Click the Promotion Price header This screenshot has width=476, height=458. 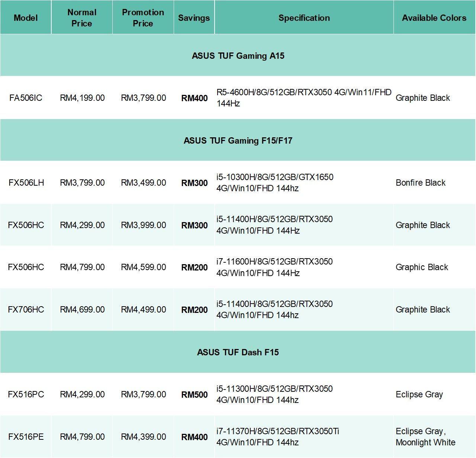click(x=143, y=18)
